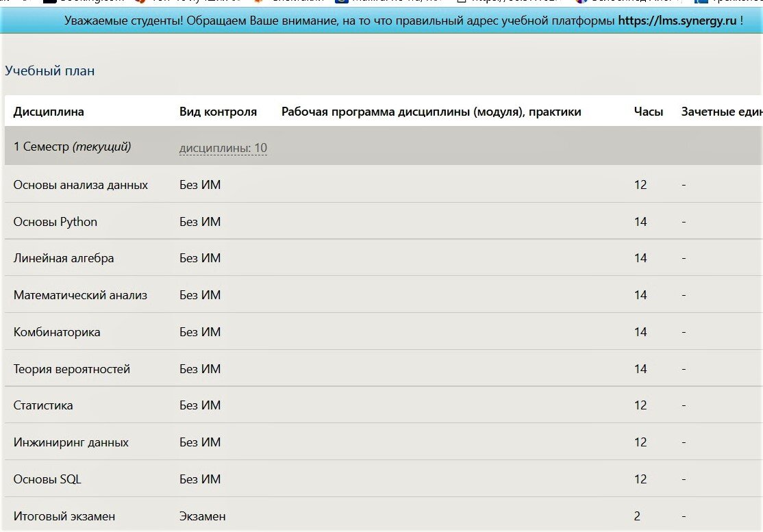Viewport: 763px width, 532px height.
Task: Open the Основы SQL discipline
Action: (x=47, y=479)
